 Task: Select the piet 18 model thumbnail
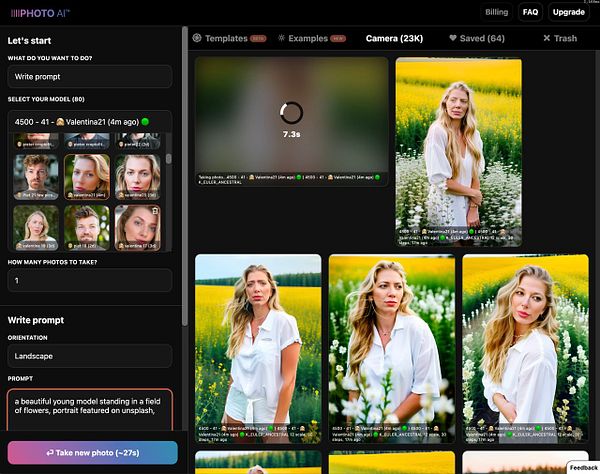click(87, 228)
